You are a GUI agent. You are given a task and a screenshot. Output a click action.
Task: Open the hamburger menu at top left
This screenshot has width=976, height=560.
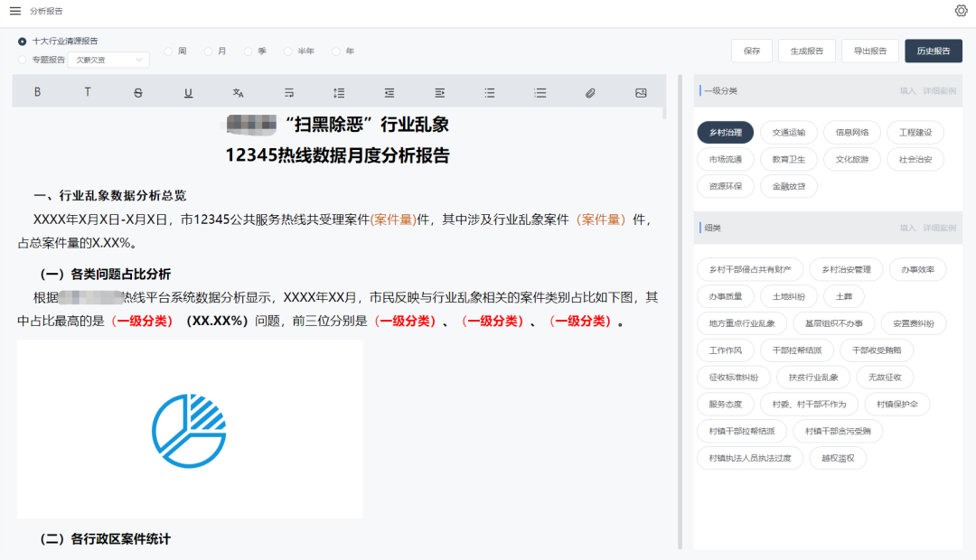click(x=15, y=11)
